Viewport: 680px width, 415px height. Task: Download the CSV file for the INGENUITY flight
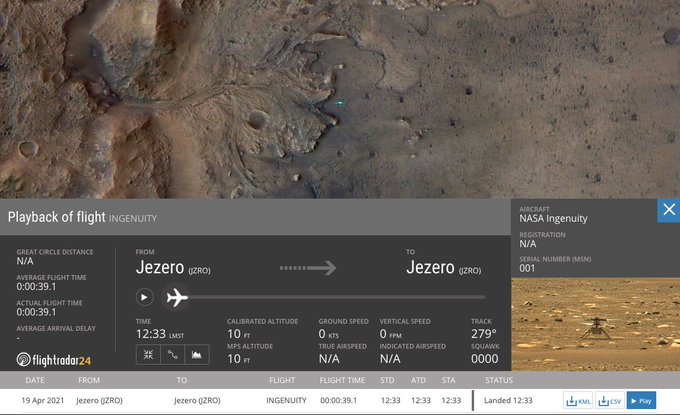610,401
